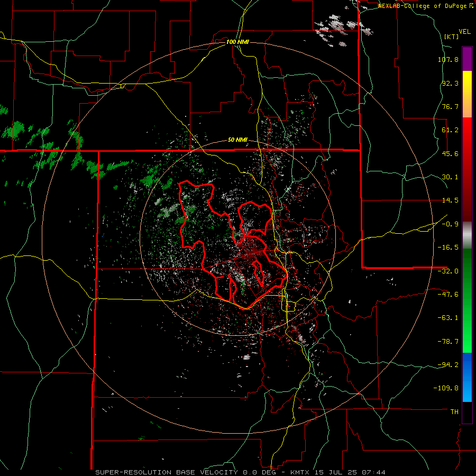Click the -32.0 velocity scale value
The height and width of the screenshot is (476, 476).
tap(448, 271)
